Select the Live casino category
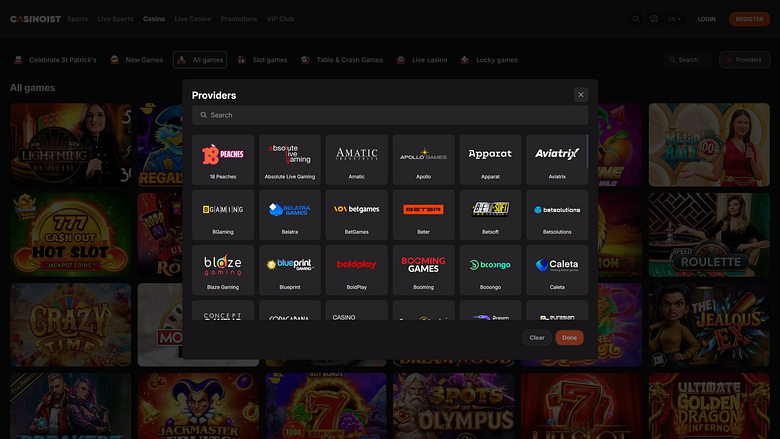 point(422,60)
